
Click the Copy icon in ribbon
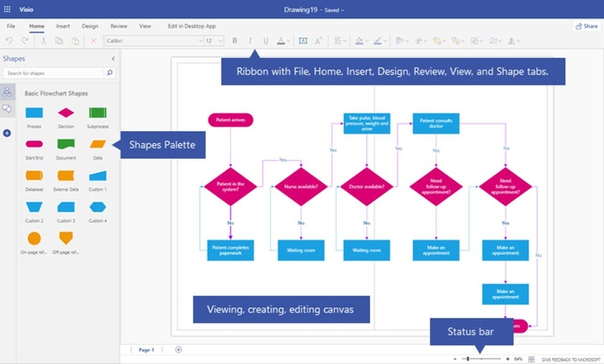pos(60,41)
